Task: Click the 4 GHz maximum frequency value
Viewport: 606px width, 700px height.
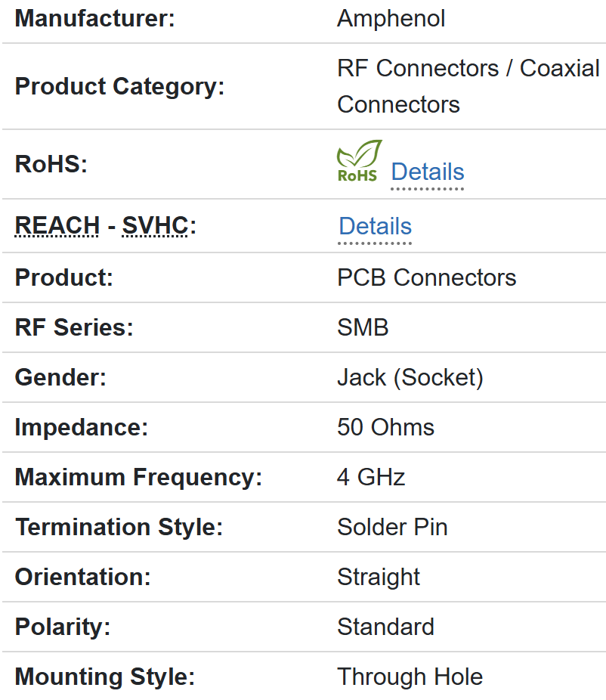Action: (371, 477)
